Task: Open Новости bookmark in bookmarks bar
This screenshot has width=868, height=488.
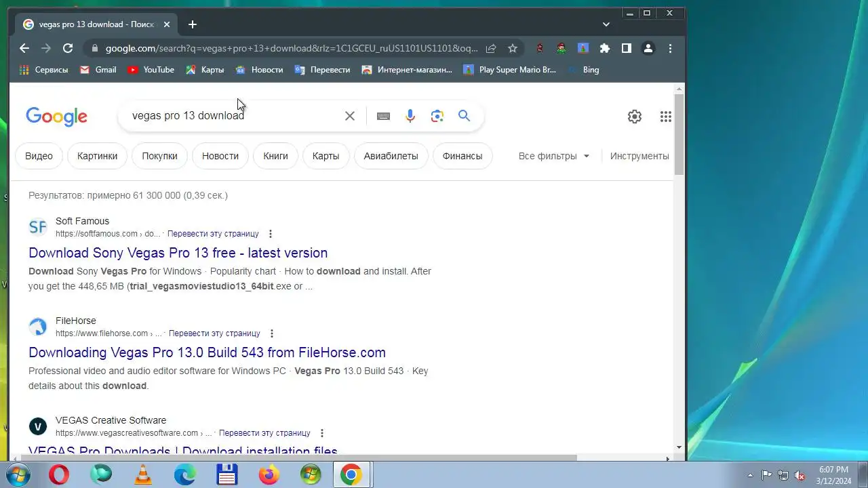Action: click(259, 70)
